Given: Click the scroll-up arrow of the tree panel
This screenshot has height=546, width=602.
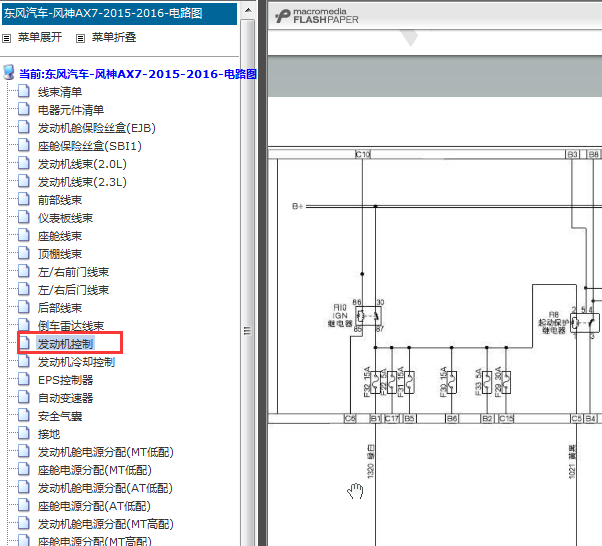Looking at the screenshot, I should pyautogui.click(x=248, y=10).
